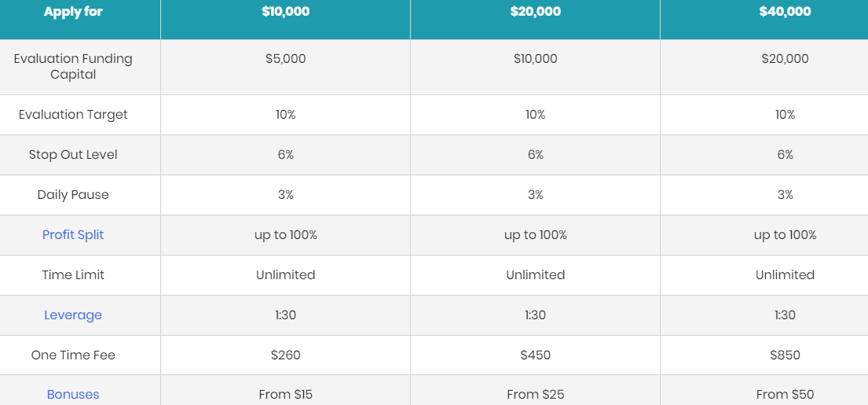Click the Leverage link

point(73,315)
